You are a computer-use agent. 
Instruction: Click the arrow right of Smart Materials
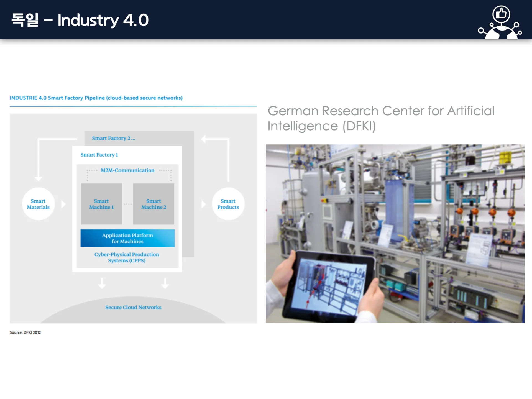(x=63, y=204)
